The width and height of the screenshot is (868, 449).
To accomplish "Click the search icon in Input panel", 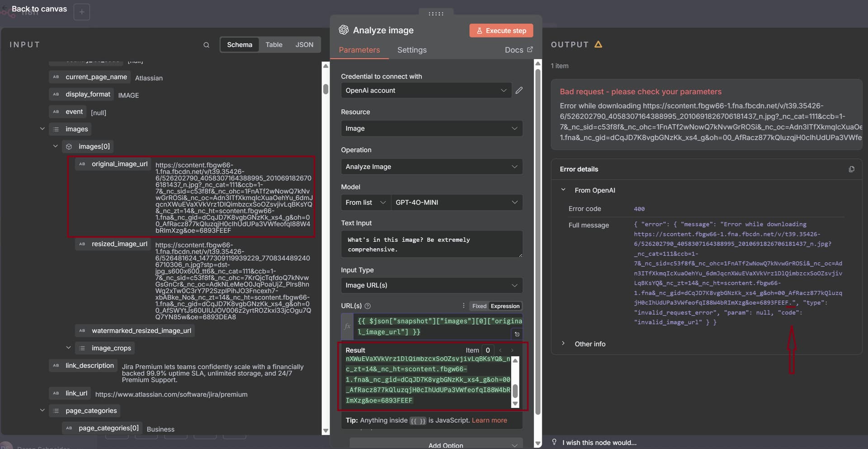I will click(x=206, y=45).
